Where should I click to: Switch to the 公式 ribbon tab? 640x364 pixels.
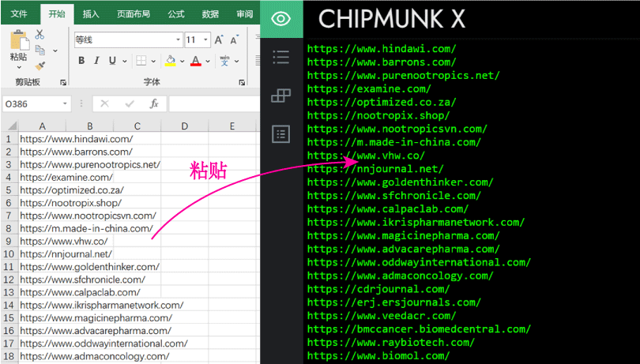[176, 14]
